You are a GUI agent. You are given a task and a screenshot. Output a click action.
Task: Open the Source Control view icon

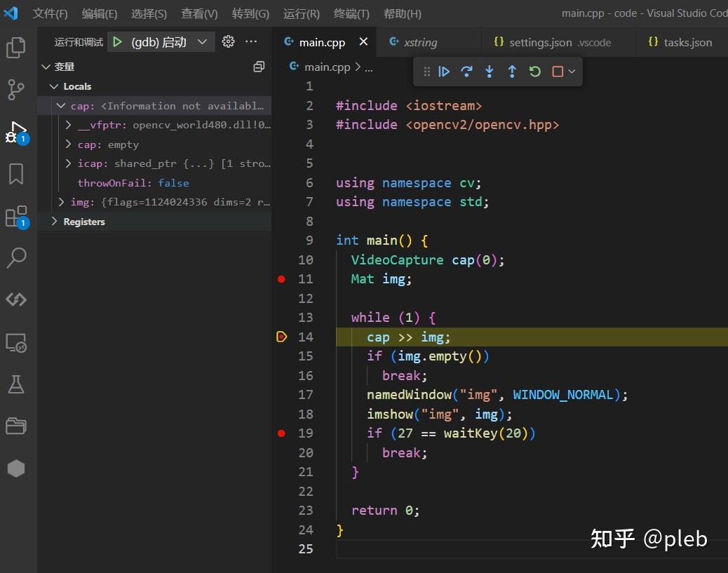(x=17, y=90)
